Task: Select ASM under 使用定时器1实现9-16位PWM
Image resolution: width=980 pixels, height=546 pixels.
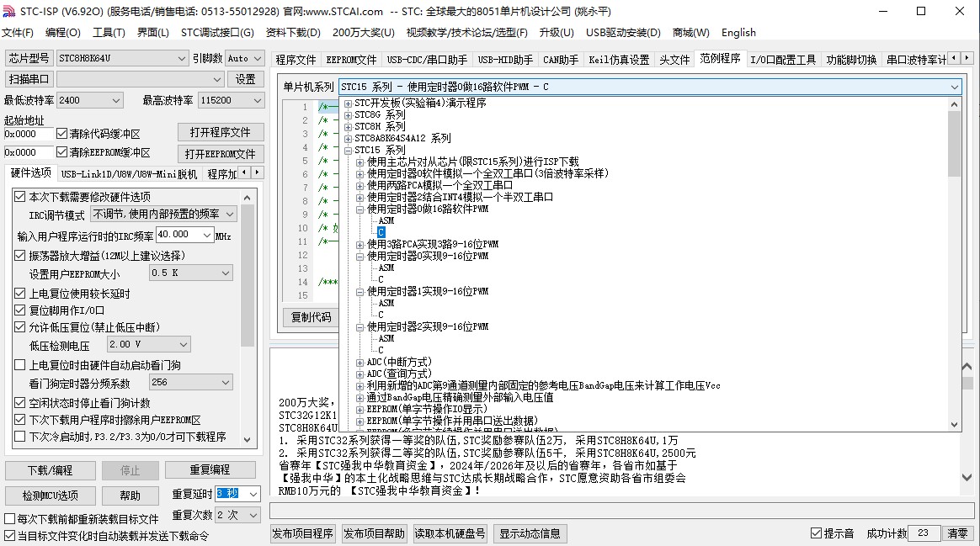Action: tap(386, 304)
